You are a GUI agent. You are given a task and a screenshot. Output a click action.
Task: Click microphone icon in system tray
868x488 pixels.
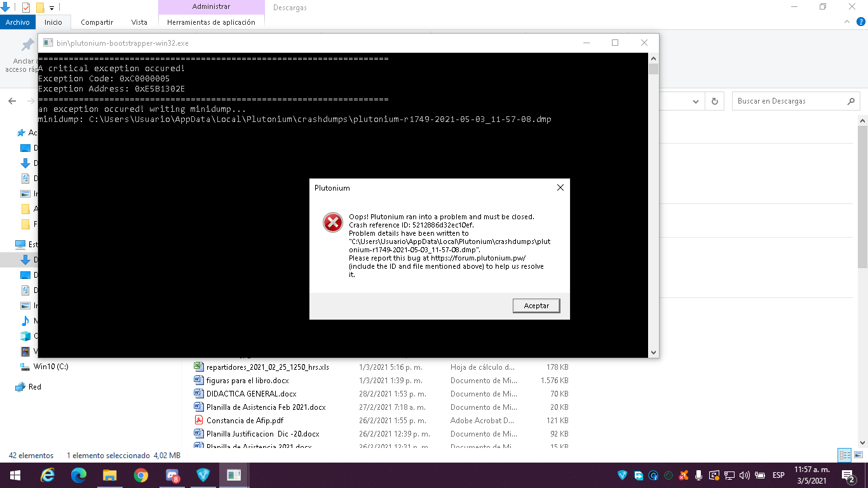(x=698, y=475)
